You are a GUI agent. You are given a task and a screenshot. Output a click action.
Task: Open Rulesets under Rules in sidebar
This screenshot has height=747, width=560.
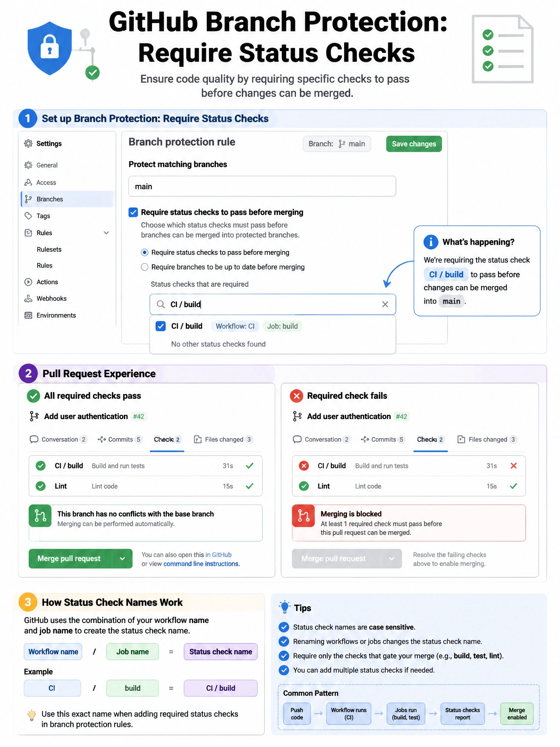tap(49, 249)
